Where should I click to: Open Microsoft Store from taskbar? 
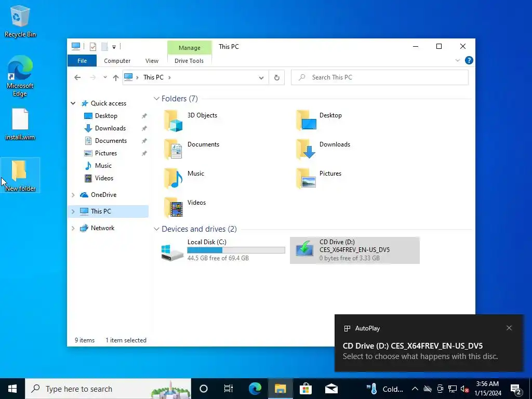[305, 389]
